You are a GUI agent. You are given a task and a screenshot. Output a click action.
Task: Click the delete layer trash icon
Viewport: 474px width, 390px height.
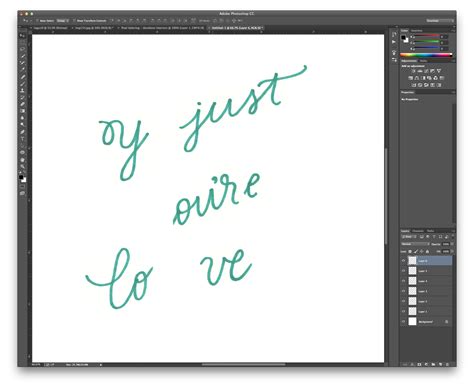point(447,365)
